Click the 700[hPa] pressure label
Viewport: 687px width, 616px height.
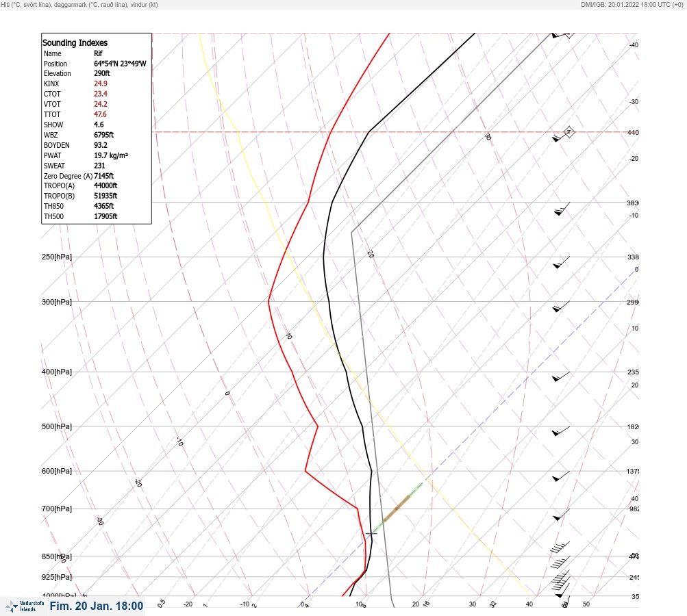[x=57, y=509]
